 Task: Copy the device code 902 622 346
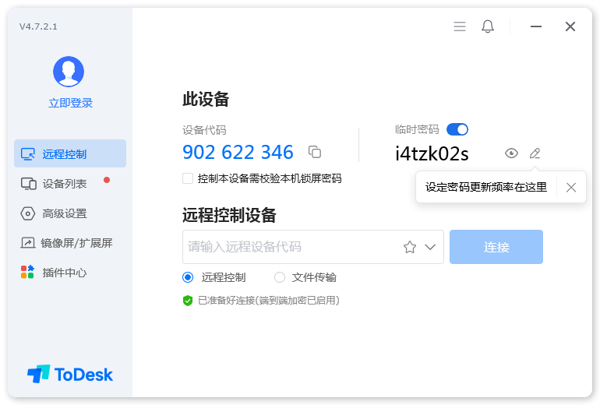tap(315, 152)
